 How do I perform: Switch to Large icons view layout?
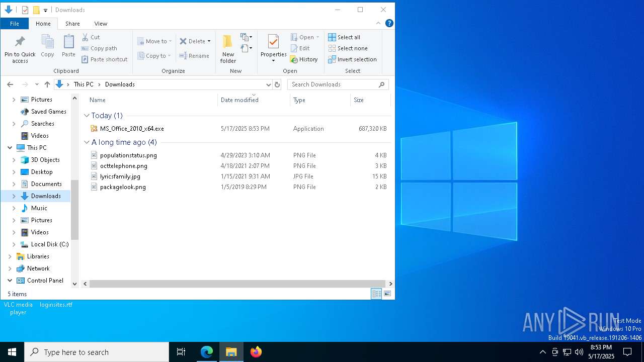[x=387, y=294]
